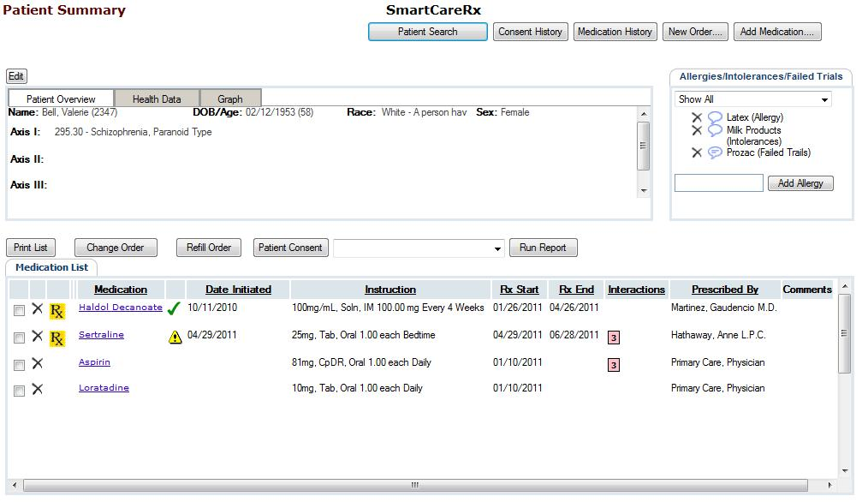Open the interactions badge for Aspirin

click(614, 364)
